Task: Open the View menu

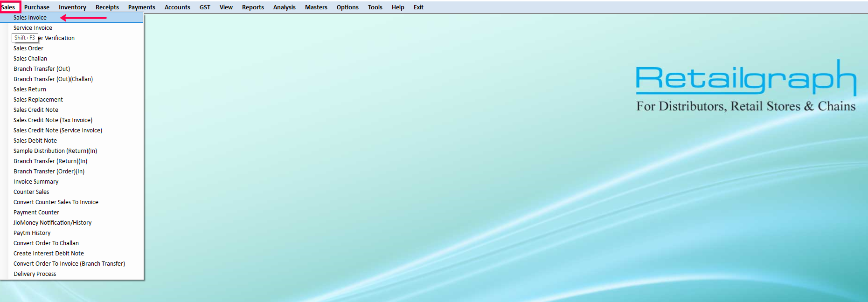Action: pyautogui.click(x=226, y=7)
